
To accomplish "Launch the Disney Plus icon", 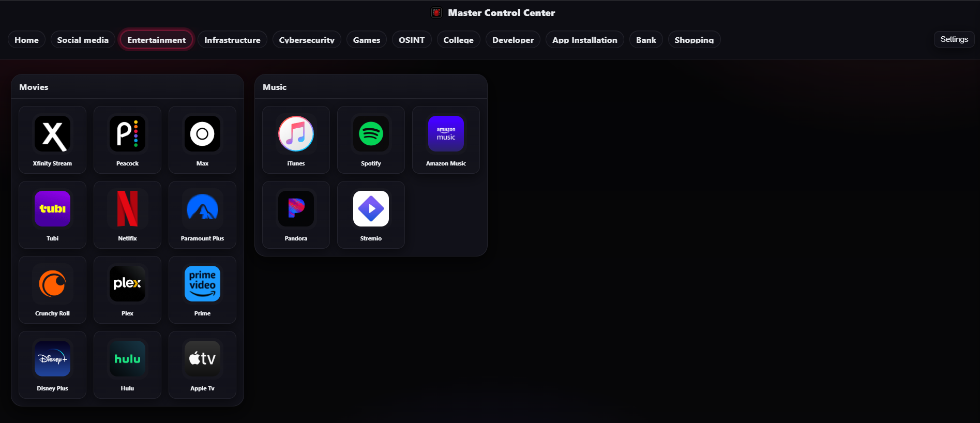I will [x=52, y=359].
